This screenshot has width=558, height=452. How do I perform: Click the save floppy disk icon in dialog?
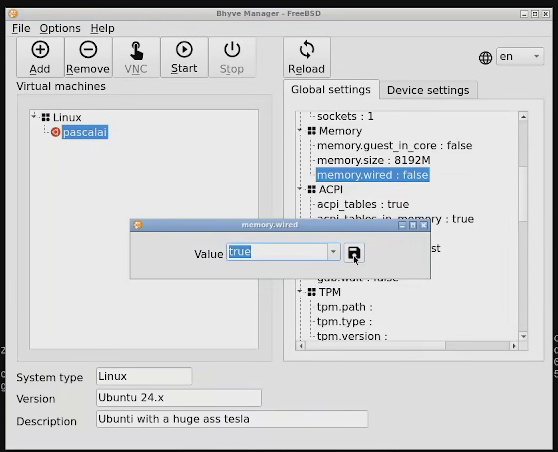point(354,253)
